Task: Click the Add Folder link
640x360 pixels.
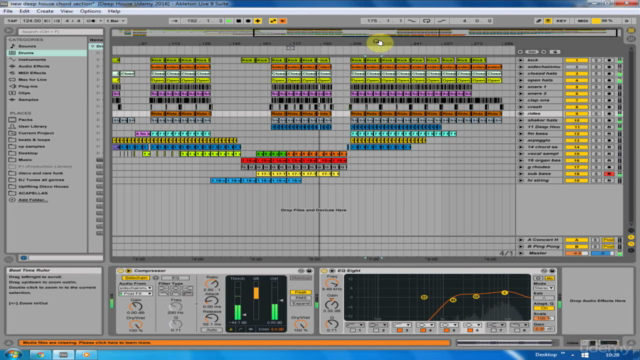Action: (x=33, y=200)
